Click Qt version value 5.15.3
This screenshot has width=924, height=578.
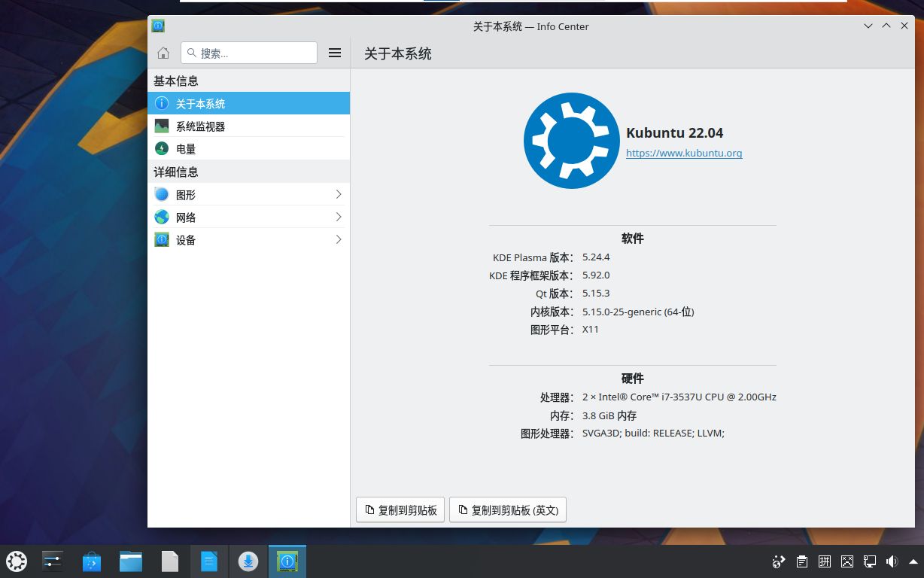point(596,294)
